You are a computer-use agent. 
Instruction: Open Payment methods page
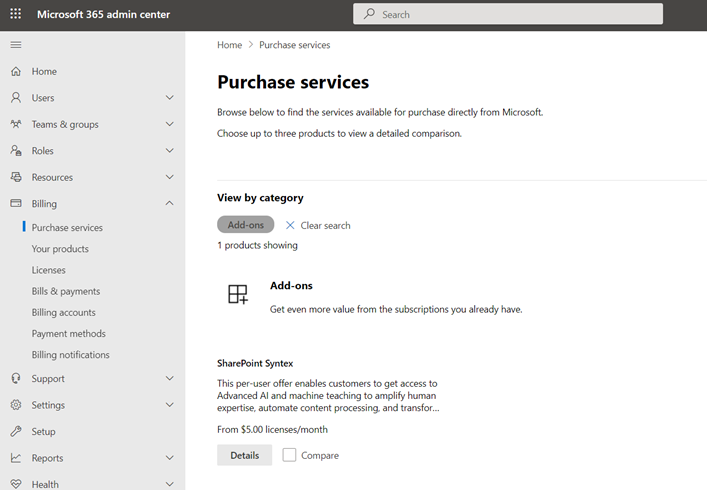[69, 334]
